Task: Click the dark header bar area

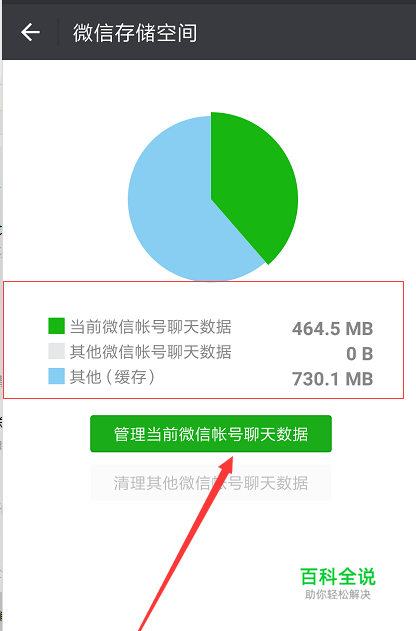Action: click(209, 32)
